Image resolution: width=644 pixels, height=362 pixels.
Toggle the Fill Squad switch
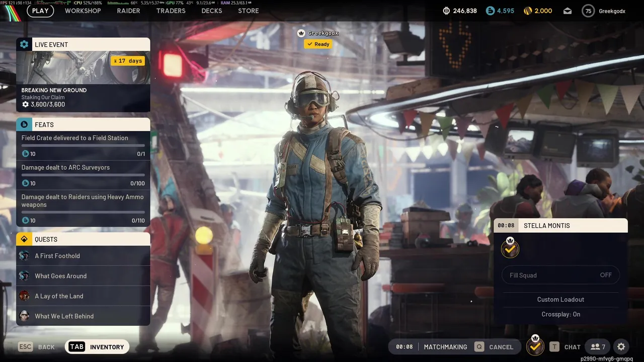pyautogui.click(x=560, y=275)
